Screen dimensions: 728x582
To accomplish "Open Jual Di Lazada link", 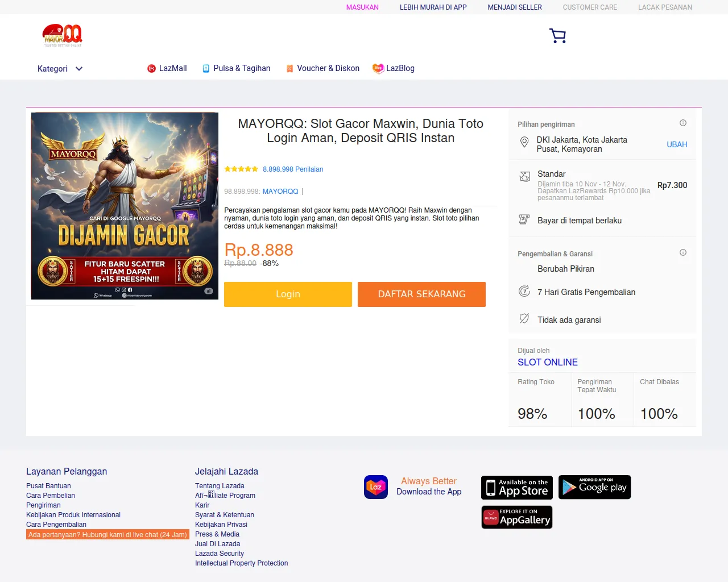I will coord(217,544).
